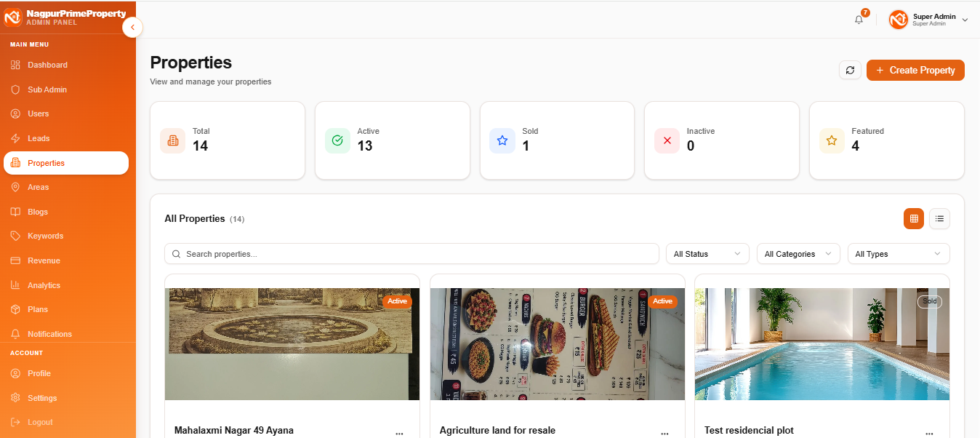The width and height of the screenshot is (980, 438).
Task: Click the Create Property button
Action: (x=915, y=70)
